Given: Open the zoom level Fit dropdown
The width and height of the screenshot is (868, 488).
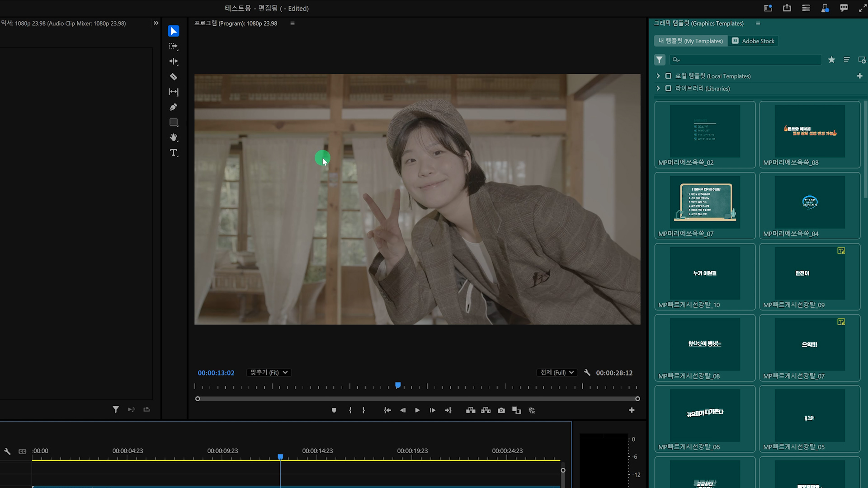Looking at the screenshot, I should pyautogui.click(x=269, y=372).
